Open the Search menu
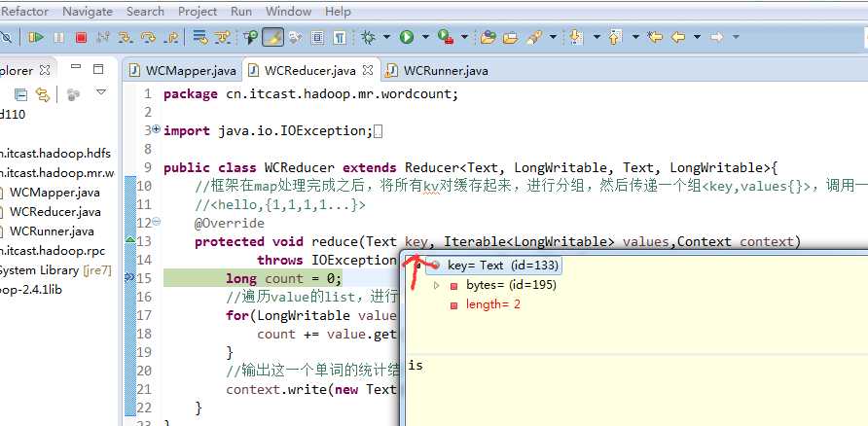 (x=145, y=11)
